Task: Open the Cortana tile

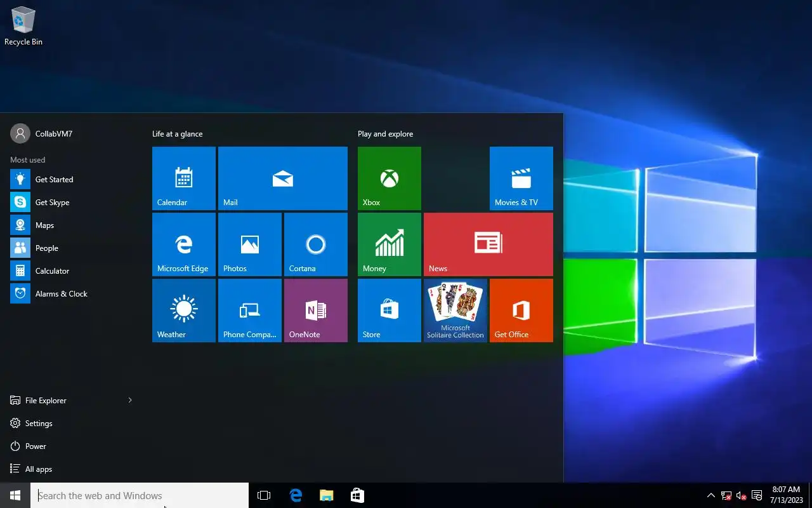Action: coord(316,244)
